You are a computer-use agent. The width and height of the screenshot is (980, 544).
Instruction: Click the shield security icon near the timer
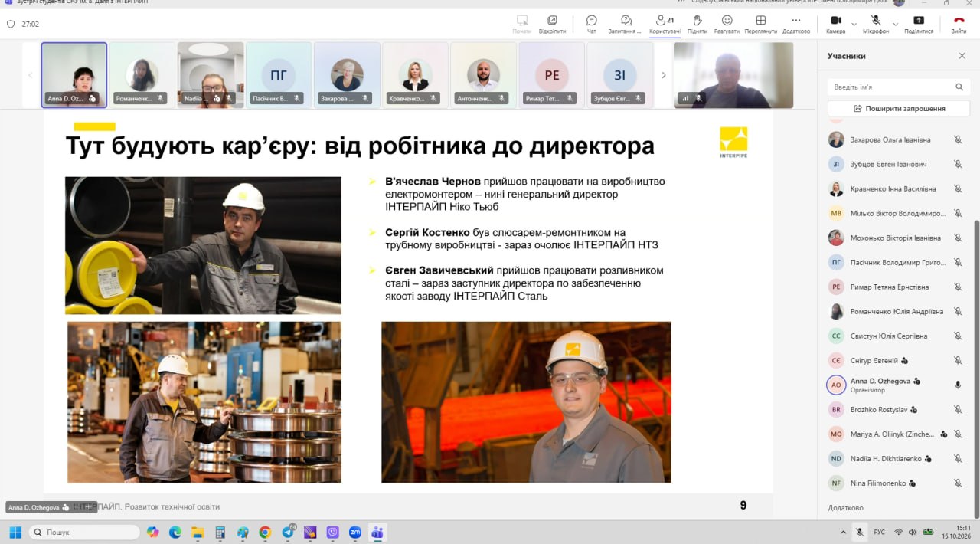pyautogui.click(x=11, y=24)
